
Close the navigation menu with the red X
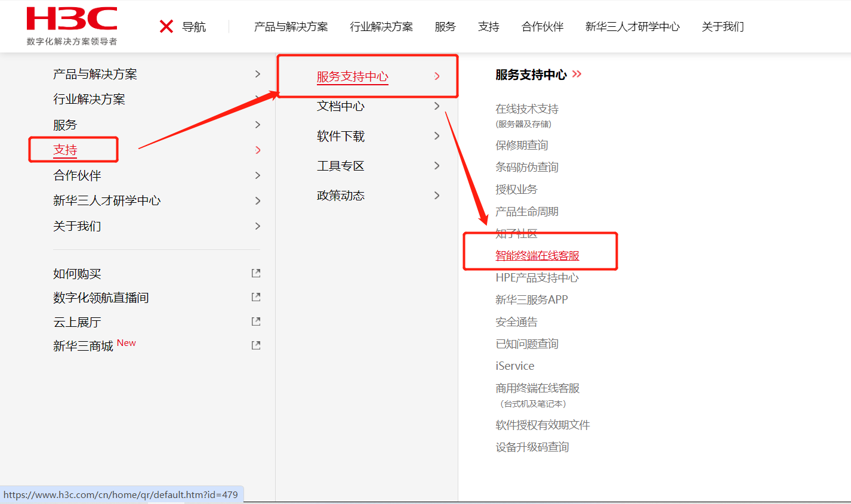click(166, 26)
